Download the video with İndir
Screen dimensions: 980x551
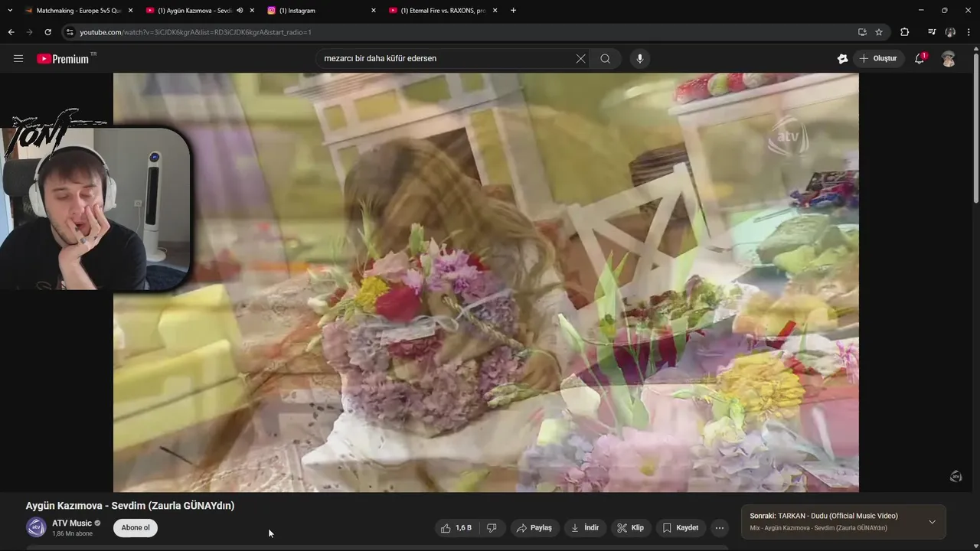pyautogui.click(x=585, y=528)
